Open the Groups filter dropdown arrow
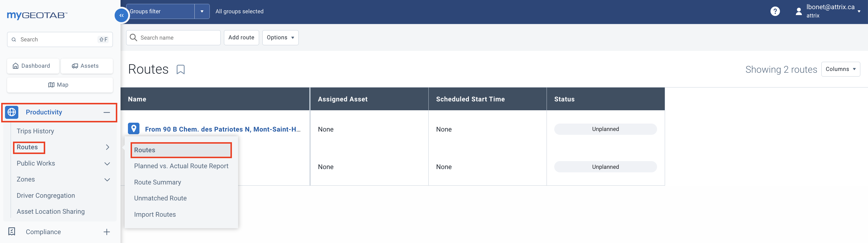The image size is (868, 243). click(x=202, y=12)
